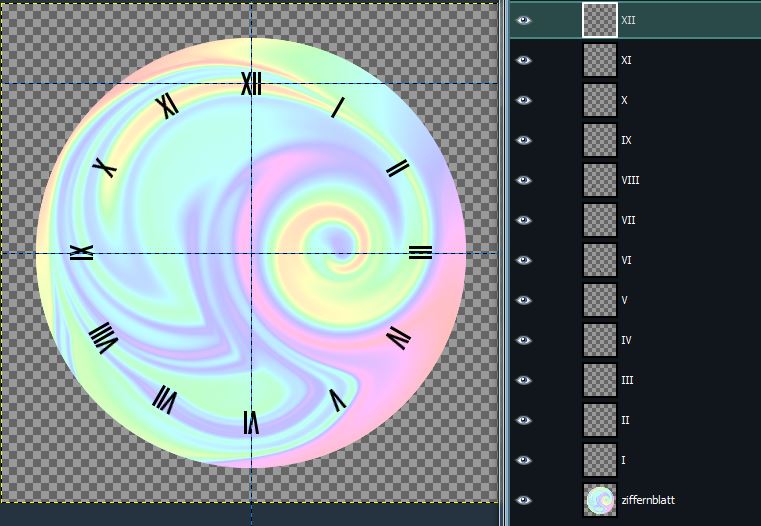Select the XII layer thumbnail
761x526 pixels.
[x=600, y=20]
